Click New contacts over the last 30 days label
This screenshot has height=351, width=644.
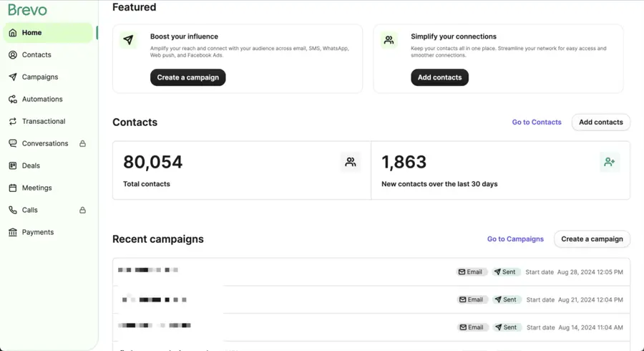point(439,183)
